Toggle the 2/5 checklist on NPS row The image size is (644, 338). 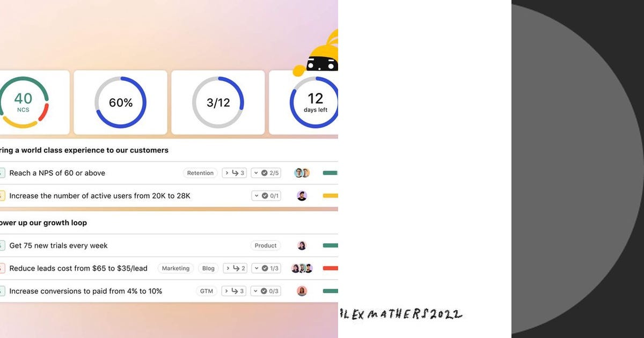coord(266,173)
